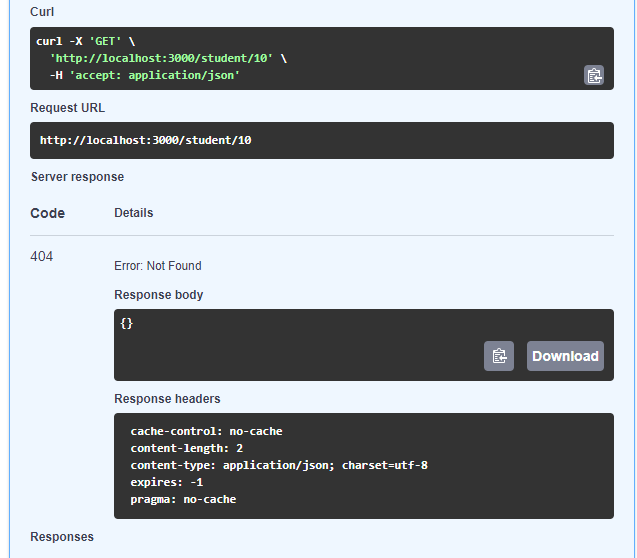The width and height of the screenshot is (637, 558).
Task: Click the 'content-length: 2' header line
Action: pos(186,448)
